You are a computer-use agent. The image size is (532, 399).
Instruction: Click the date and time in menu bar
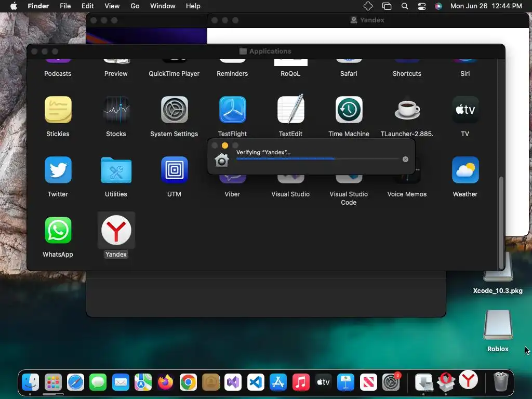click(x=486, y=6)
